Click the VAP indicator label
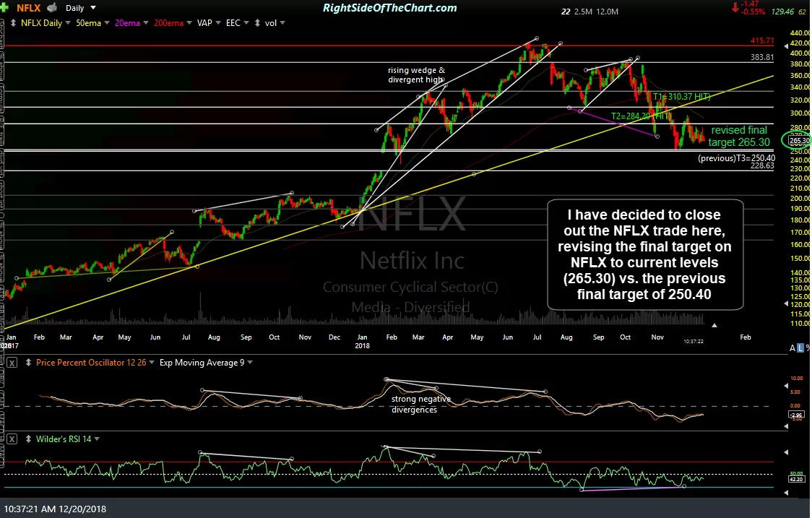The height and width of the screenshot is (518, 812). pyautogui.click(x=204, y=23)
